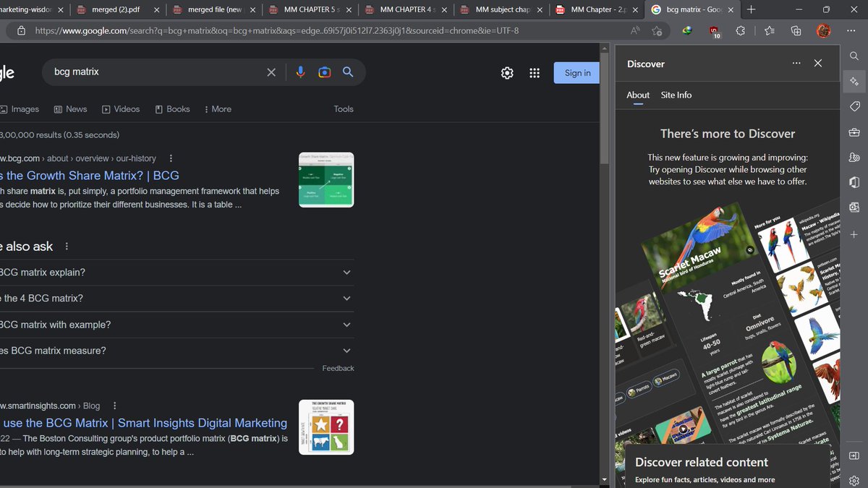This screenshot has width=868, height=488.
Task: Open three-dot menu beside smartinsights.com result
Action: click(x=114, y=406)
